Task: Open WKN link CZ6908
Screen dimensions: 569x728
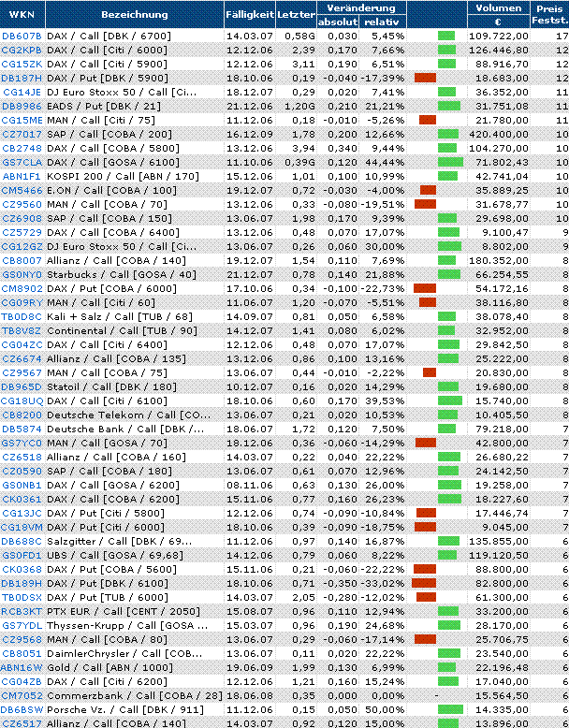Action: 22,218
